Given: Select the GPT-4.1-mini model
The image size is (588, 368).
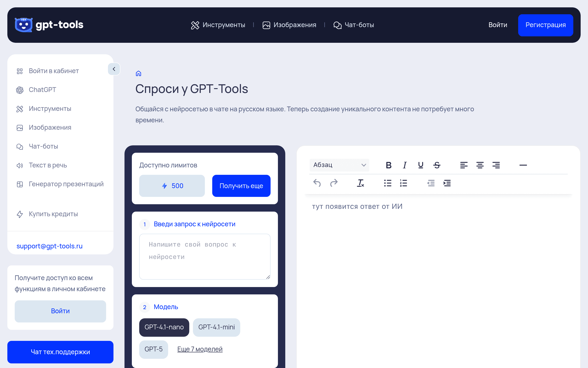Looking at the screenshot, I should pos(217,327).
